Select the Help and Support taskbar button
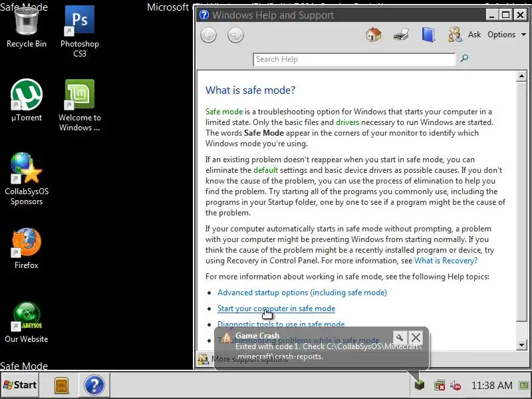 point(94,386)
